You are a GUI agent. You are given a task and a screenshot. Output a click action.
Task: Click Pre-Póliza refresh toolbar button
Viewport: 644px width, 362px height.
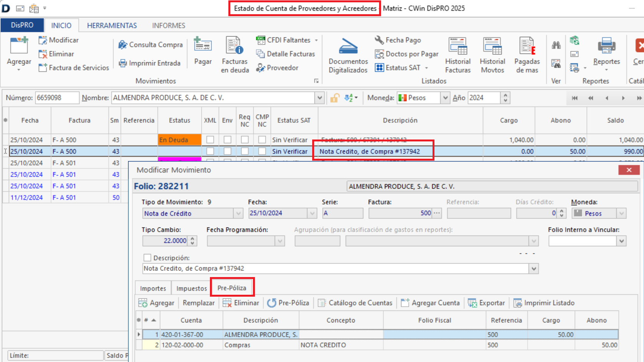(288, 303)
